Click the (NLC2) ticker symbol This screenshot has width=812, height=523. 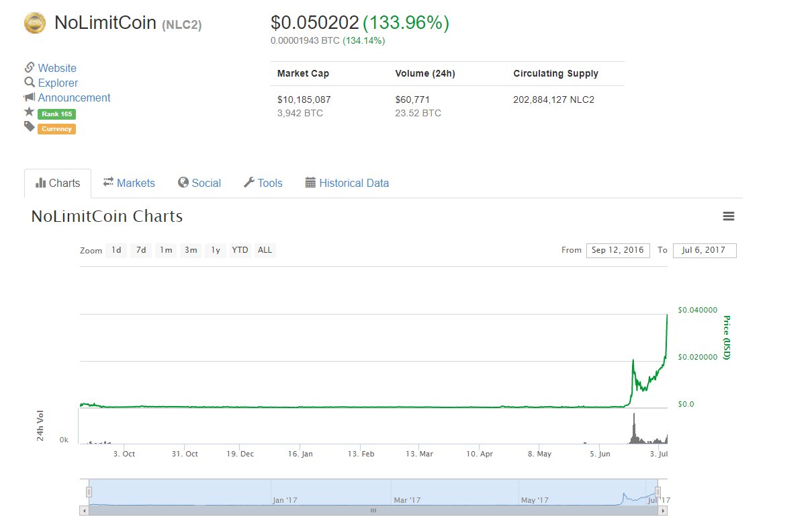pos(181,25)
